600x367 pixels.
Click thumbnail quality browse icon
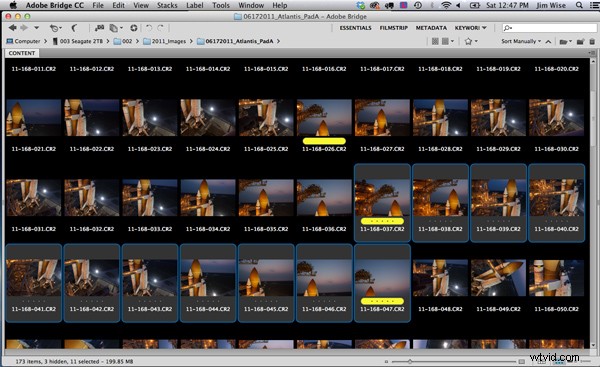(435, 41)
